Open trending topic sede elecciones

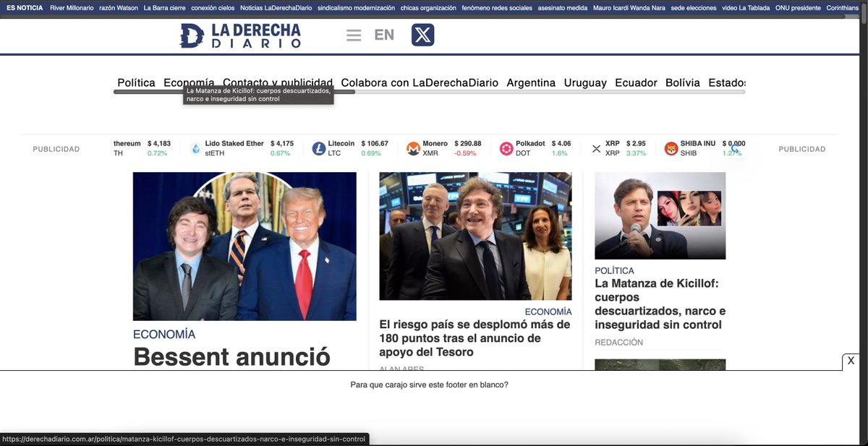click(694, 8)
